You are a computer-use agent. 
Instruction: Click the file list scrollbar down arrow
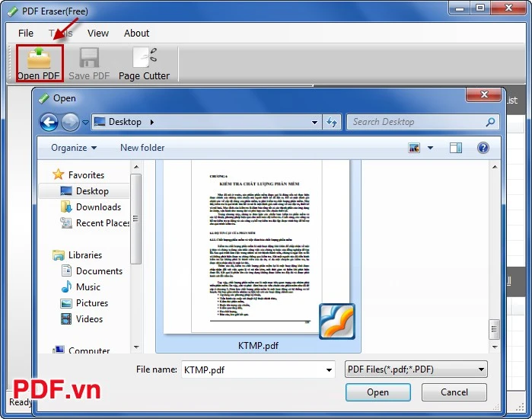click(x=495, y=347)
